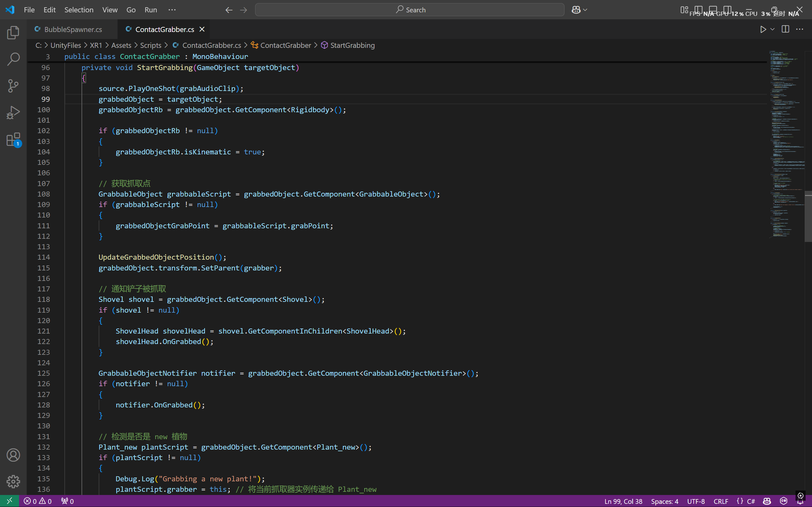Click the code minimap overview
Image resolution: width=812 pixels, height=507 pixels.
click(785, 144)
